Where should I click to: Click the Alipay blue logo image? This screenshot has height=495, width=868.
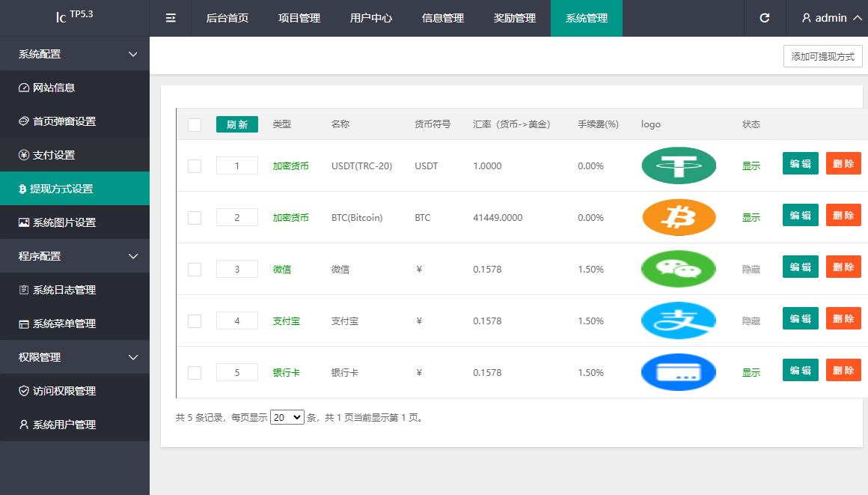(x=679, y=321)
